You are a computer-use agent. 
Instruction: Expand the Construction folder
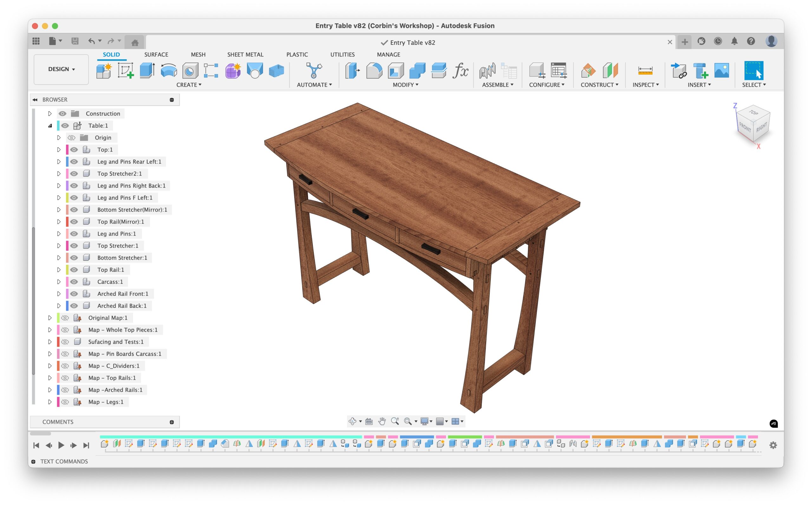[x=50, y=114]
